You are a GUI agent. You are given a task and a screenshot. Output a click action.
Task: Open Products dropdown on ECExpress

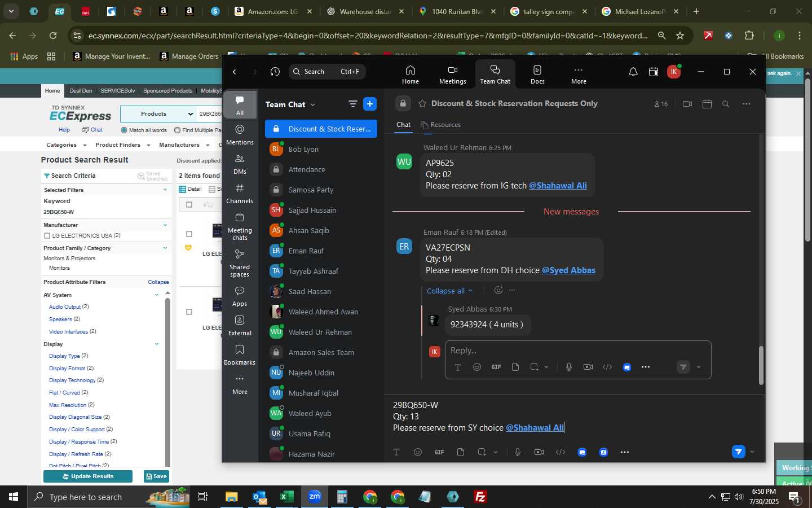(x=158, y=113)
